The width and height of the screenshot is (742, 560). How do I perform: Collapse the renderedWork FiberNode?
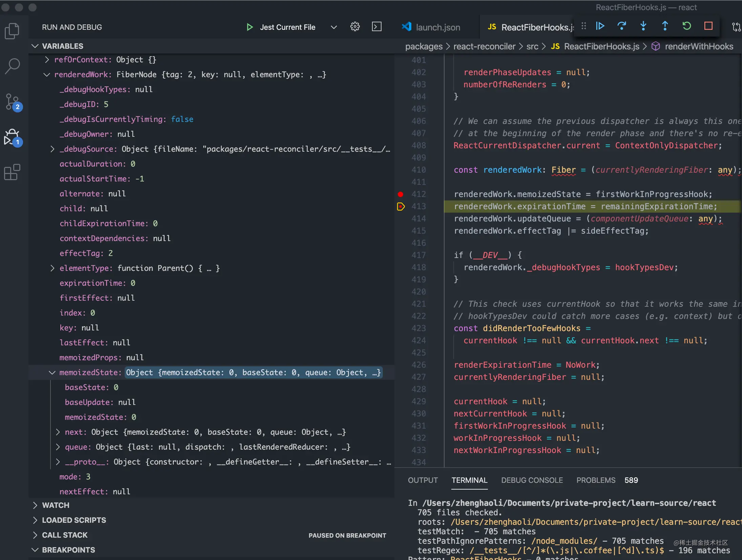47,74
